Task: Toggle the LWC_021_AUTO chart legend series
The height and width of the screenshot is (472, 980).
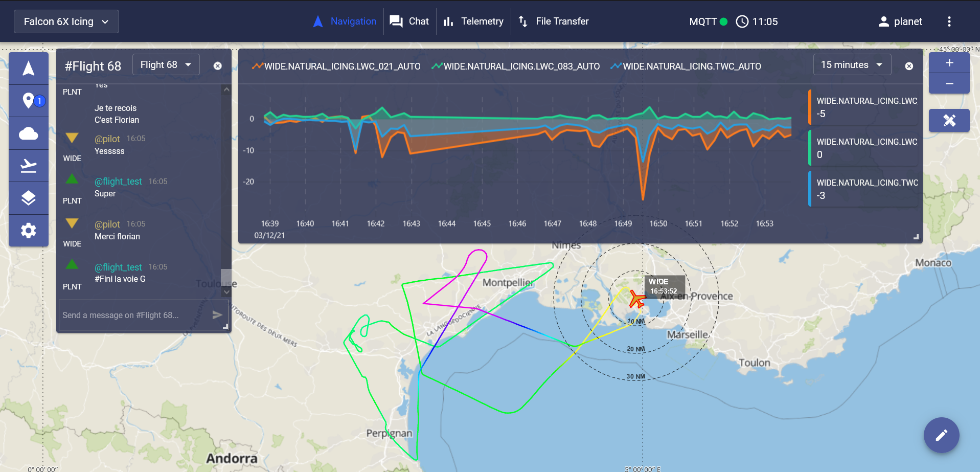Action: (336, 66)
